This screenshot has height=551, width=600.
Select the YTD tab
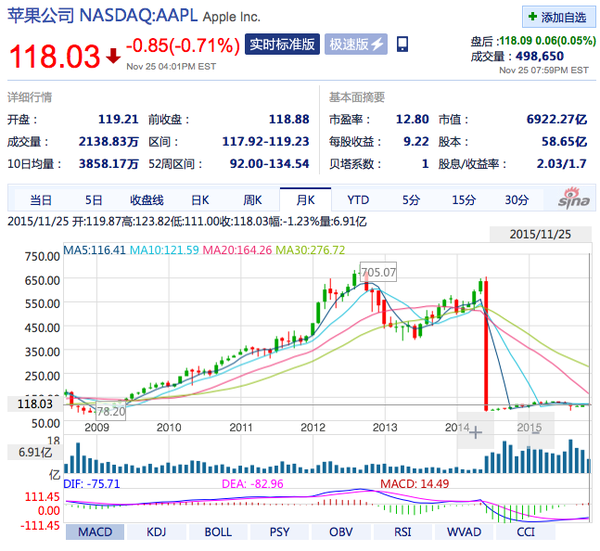(358, 200)
